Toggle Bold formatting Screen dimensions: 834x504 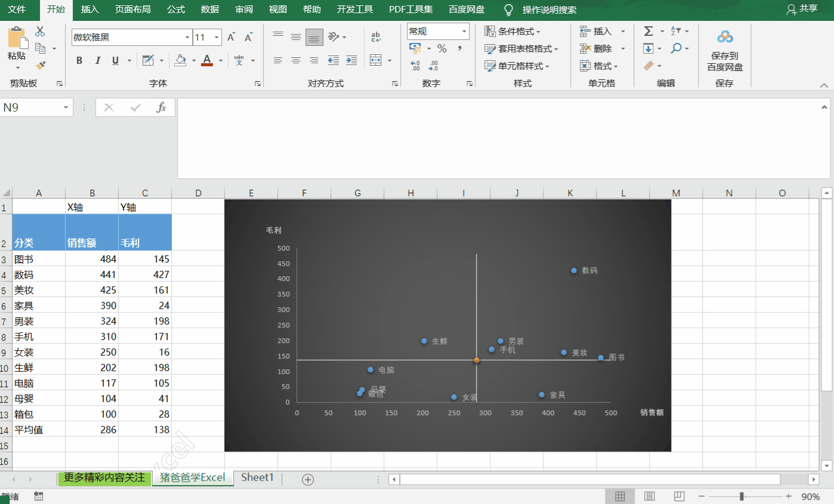[79, 60]
